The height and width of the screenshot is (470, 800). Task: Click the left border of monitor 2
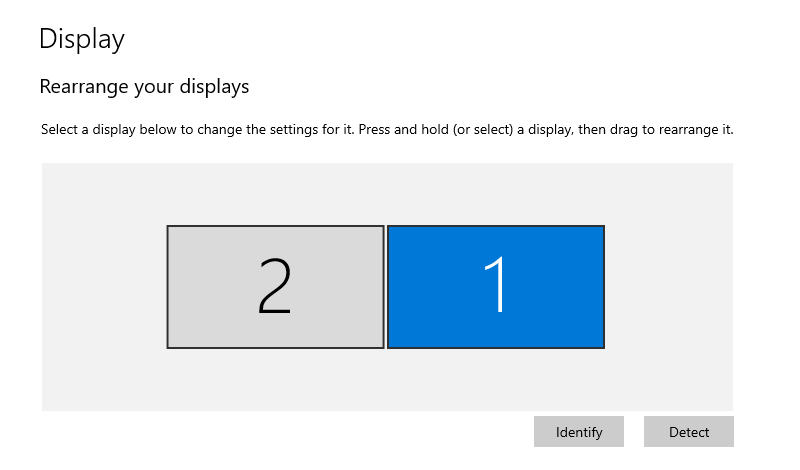[x=167, y=287]
